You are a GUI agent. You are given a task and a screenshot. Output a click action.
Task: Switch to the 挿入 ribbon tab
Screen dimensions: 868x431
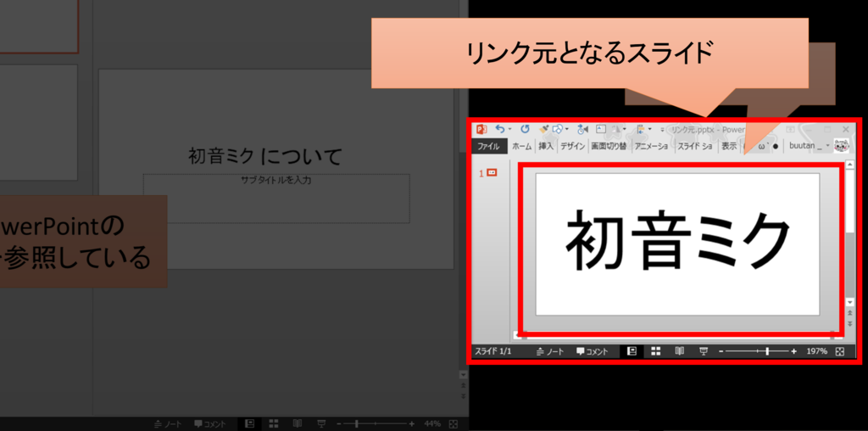click(546, 146)
